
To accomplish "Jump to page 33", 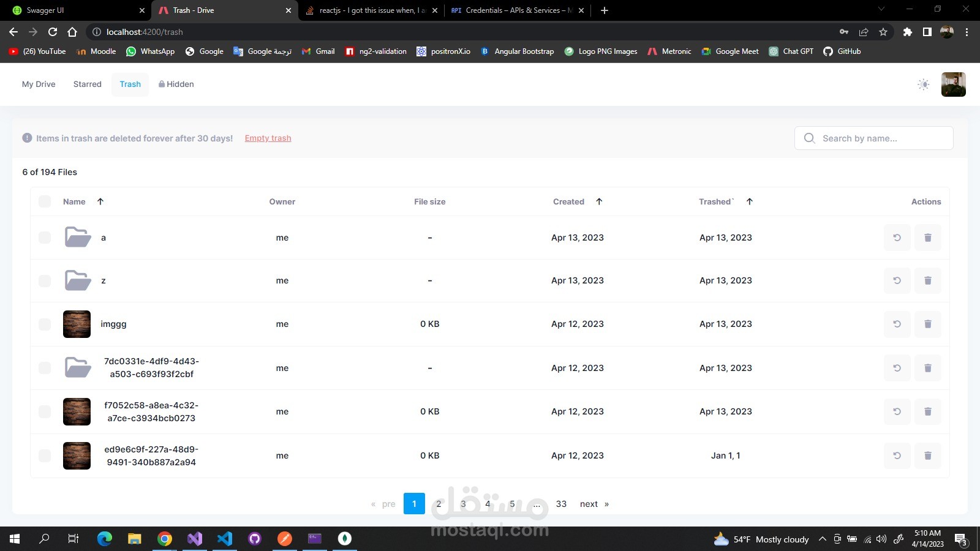I will 561,504.
